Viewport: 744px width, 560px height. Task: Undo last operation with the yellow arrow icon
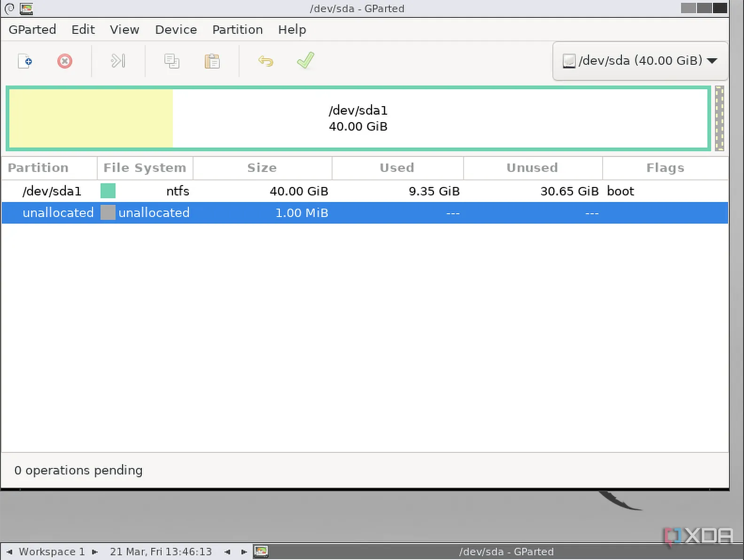tap(266, 61)
